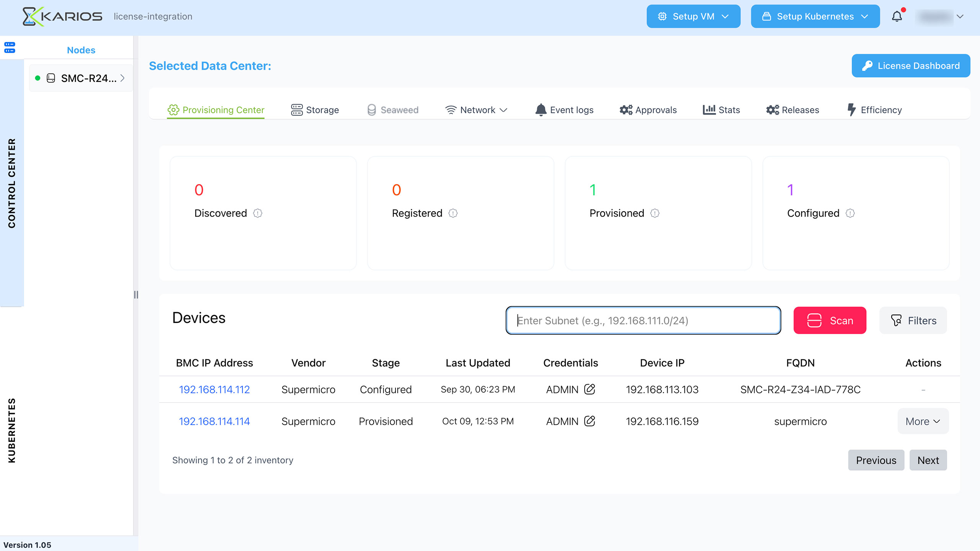Focus the Enter Subnet input field
Image resolution: width=980 pixels, height=551 pixels.
643,321
